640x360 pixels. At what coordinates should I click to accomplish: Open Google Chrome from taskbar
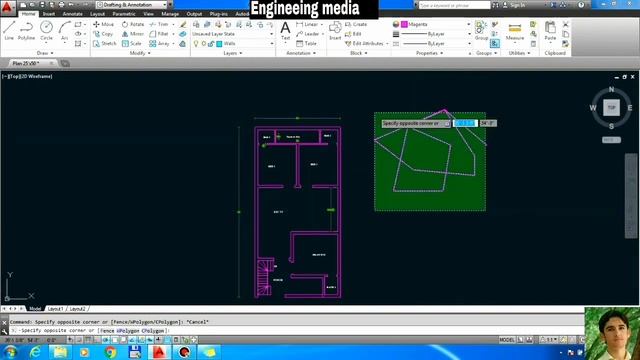[110, 352]
